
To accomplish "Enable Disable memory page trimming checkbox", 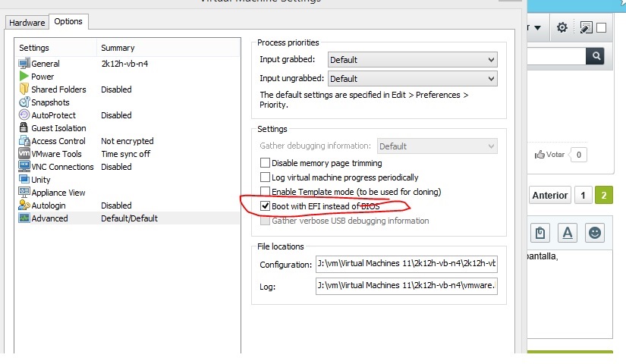I will click(266, 163).
